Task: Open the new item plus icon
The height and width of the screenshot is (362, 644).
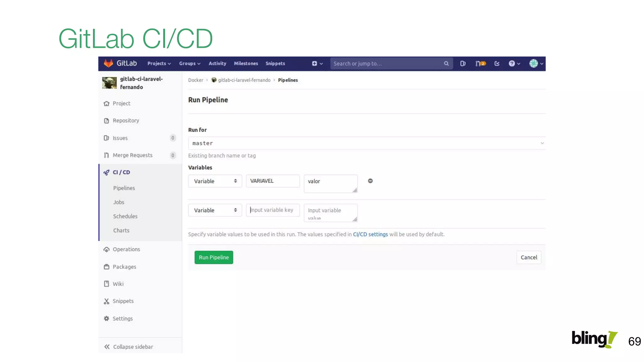Action: (314, 63)
